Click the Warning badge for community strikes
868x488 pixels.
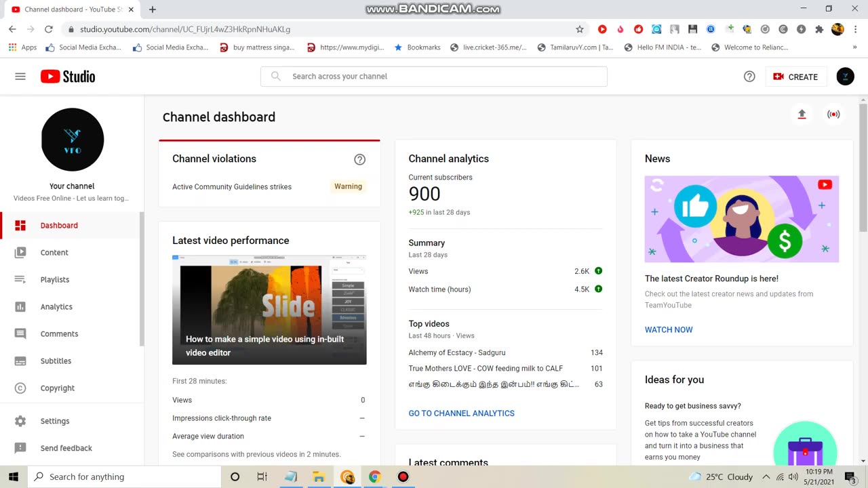pyautogui.click(x=348, y=186)
